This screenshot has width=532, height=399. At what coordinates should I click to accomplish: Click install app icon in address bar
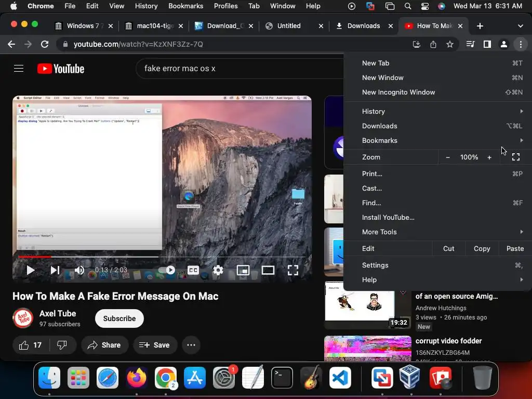(x=417, y=44)
